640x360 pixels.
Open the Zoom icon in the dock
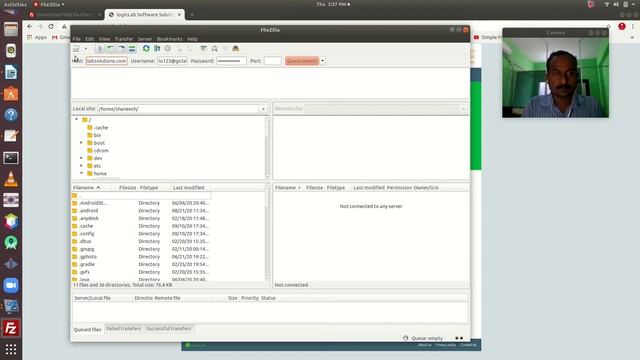[x=11, y=285]
